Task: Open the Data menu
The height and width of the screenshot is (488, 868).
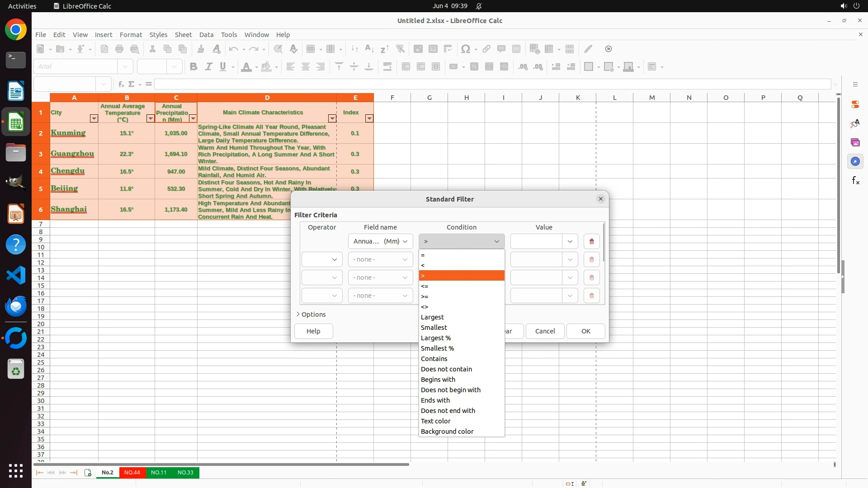Action: click(206, 35)
